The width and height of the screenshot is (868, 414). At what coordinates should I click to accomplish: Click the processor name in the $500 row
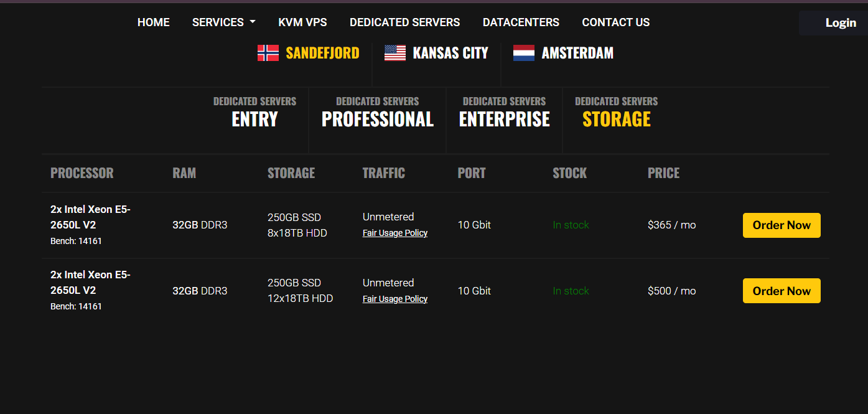pos(91,283)
